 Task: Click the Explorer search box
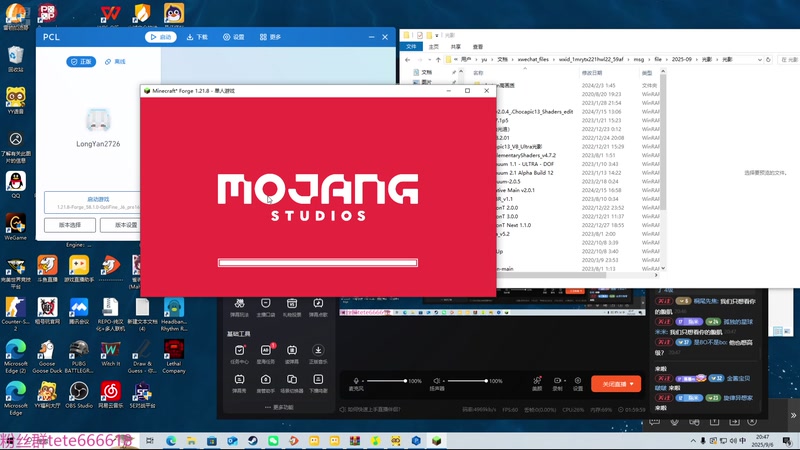point(788,60)
